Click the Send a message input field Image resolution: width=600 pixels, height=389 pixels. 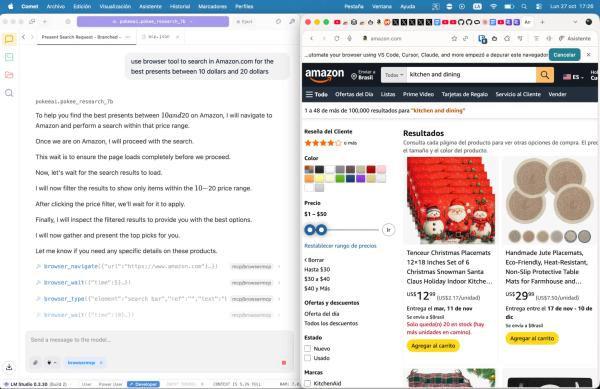tap(160, 340)
